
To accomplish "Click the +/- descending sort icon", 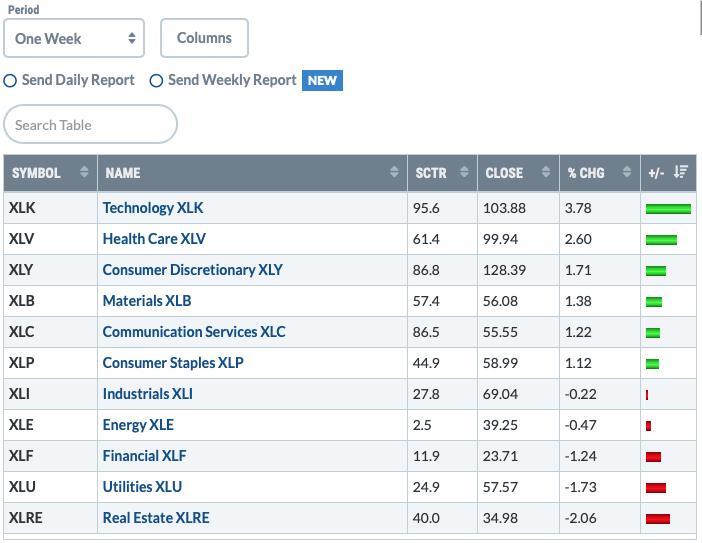I will coord(681,172).
